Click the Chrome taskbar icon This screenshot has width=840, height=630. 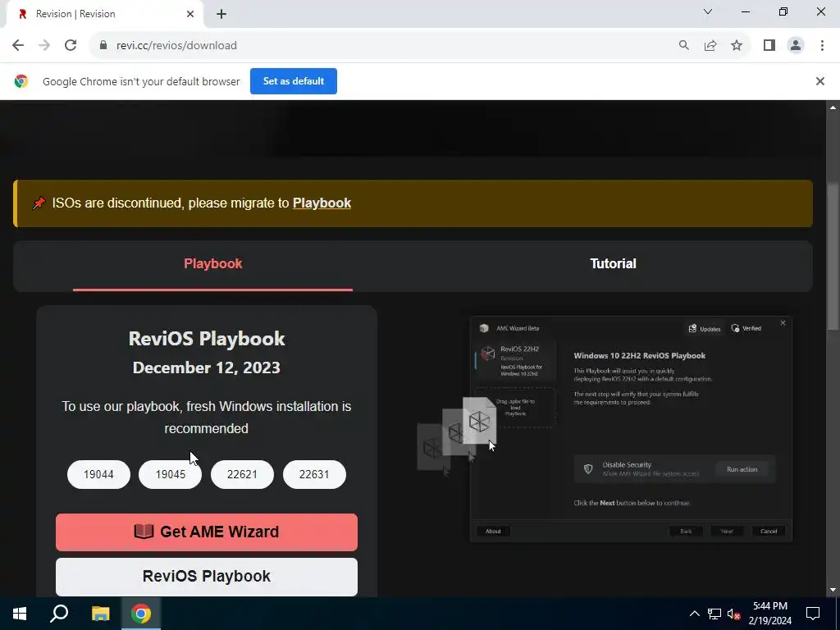coord(141,614)
